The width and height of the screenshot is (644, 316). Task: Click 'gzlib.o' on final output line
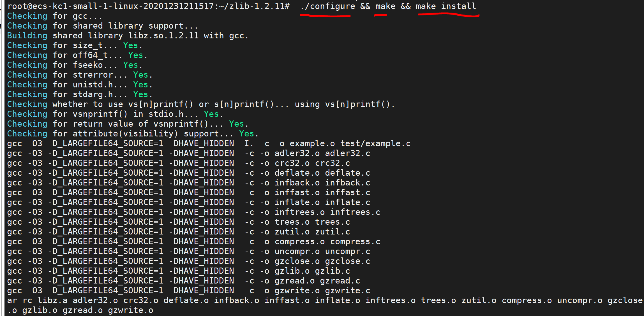click(x=40, y=310)
